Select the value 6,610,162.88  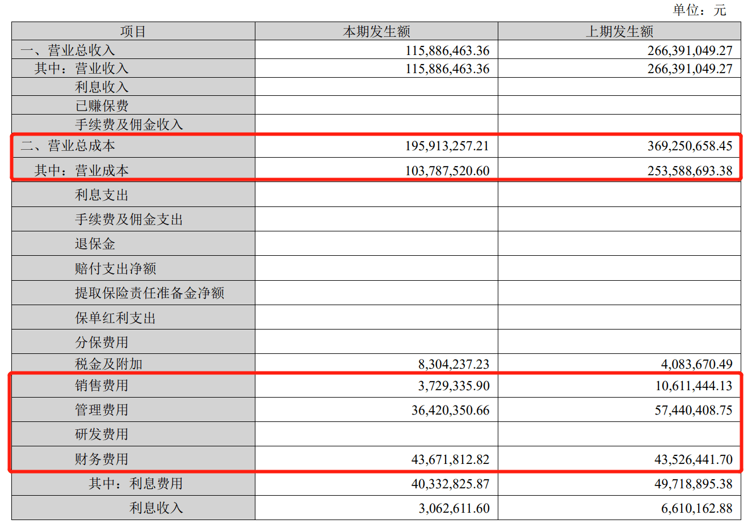[x=696, y=508]
